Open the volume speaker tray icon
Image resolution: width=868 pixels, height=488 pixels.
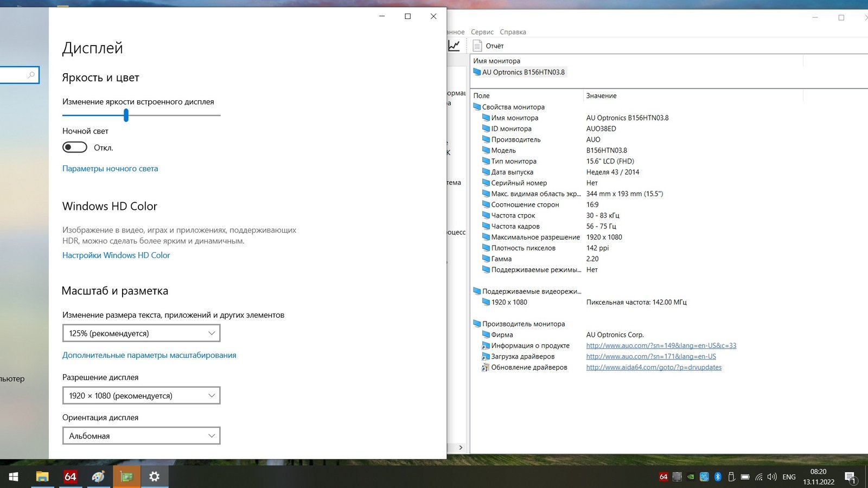point(772,477)
